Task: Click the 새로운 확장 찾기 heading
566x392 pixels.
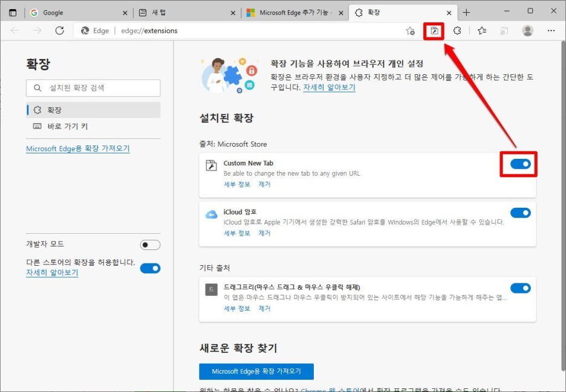Action: (x=238, y=348)
